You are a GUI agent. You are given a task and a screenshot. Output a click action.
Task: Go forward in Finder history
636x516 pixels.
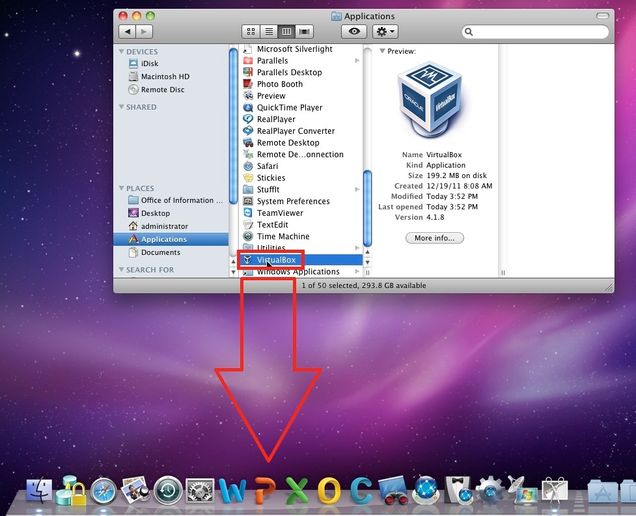pos(144,32)
